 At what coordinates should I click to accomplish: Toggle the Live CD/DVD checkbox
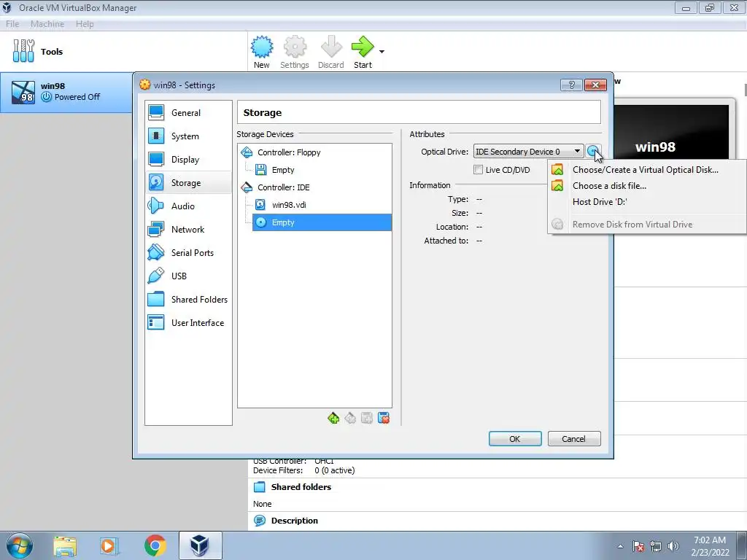(x=479, y=169)
